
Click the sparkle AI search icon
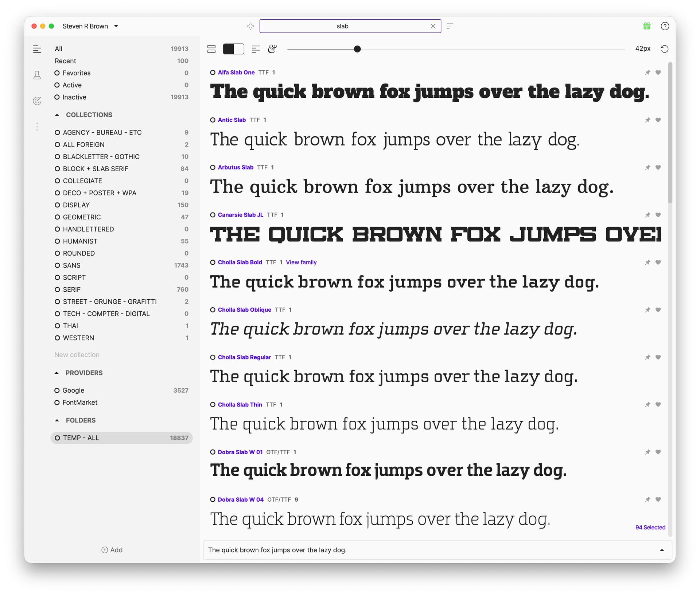coord(250,26)
